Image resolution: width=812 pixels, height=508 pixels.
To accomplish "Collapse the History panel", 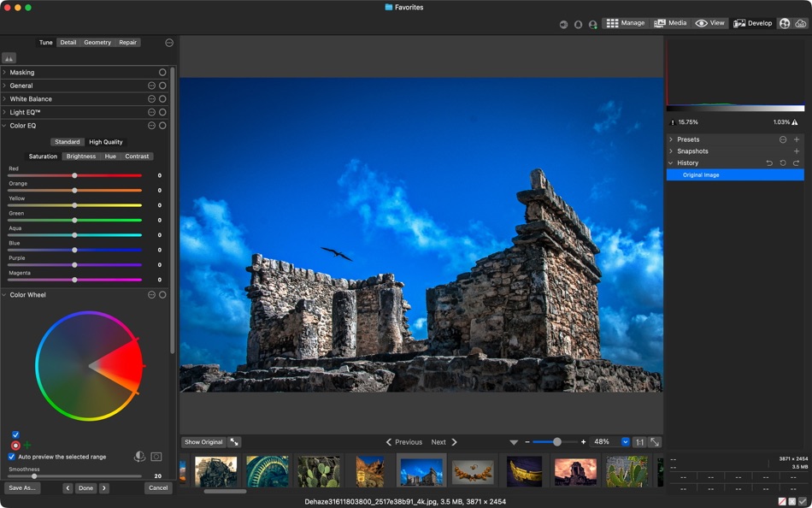I will pyautogui.click(x=670, y=162).
